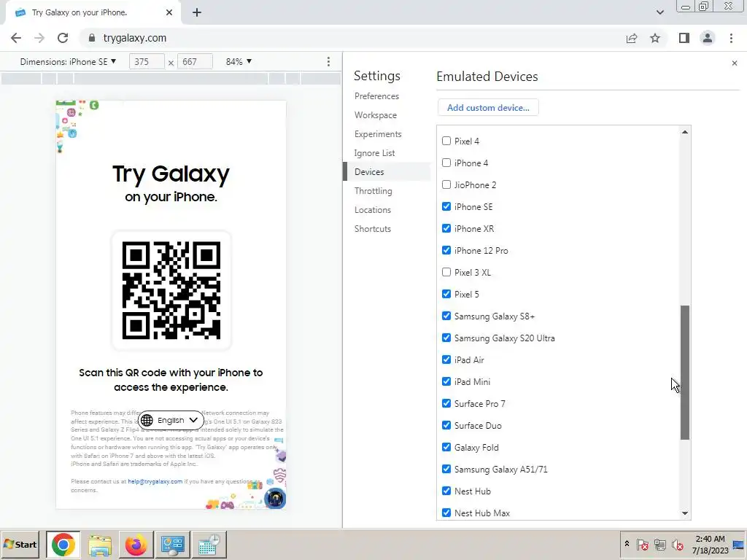Go back using the browser back arrow

pos(16,38)
